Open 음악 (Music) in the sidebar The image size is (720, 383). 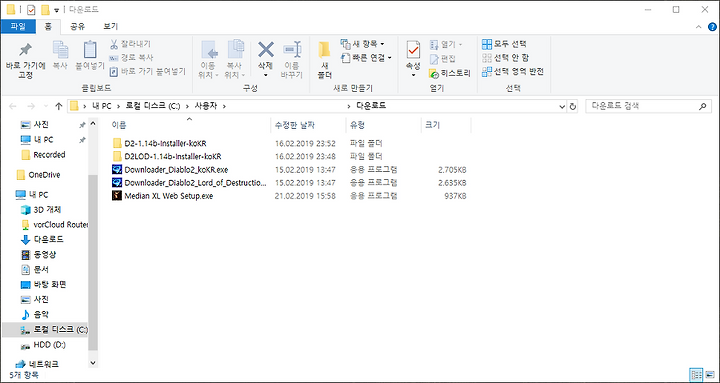pyautogui.click(x=35, y=315)
